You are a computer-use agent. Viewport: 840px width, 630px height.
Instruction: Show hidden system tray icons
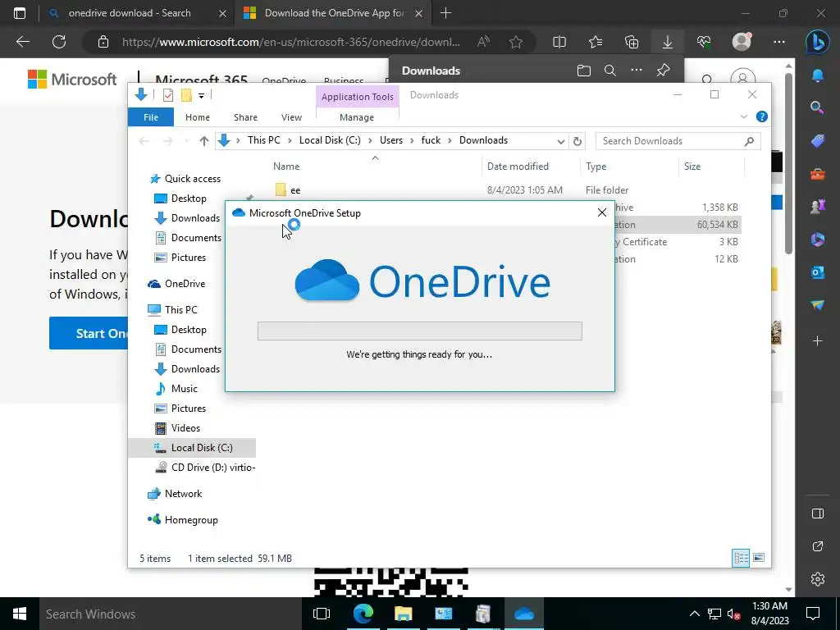point(694,614)
